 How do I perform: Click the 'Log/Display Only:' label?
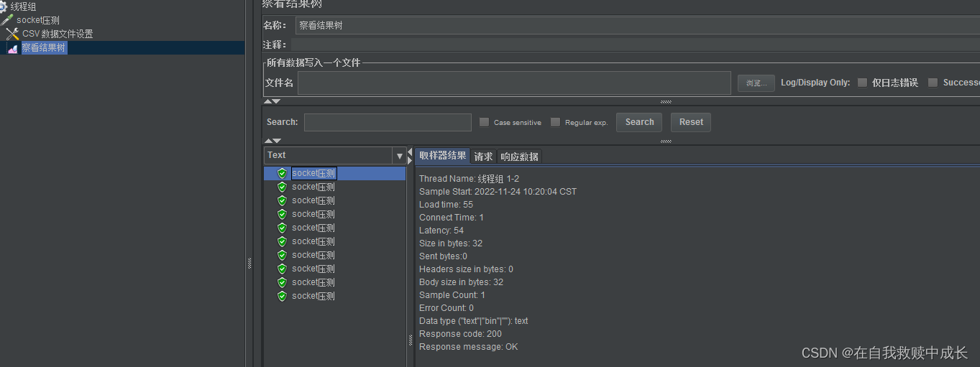pyautogui.click(x=815, y=83)
